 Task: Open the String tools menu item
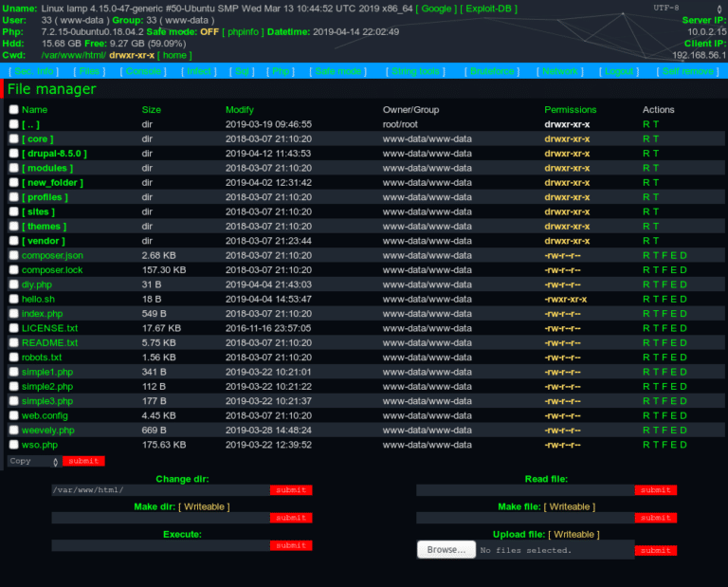click(416, 71)
